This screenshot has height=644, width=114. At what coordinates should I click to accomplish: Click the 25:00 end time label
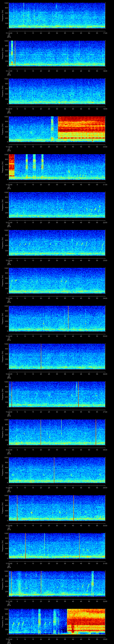coord(105,336)
